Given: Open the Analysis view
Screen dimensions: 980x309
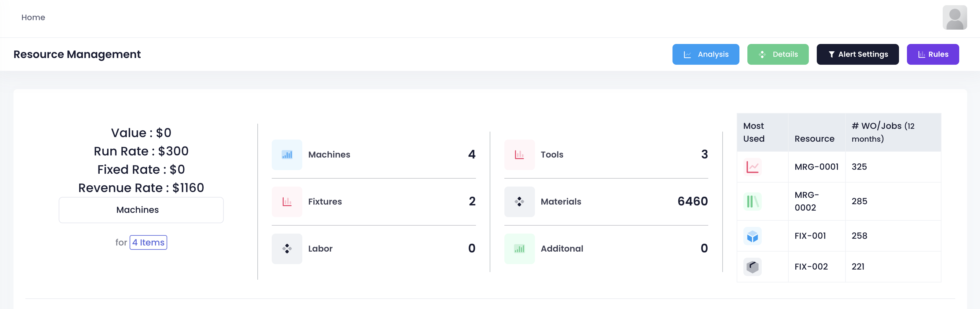Looking at the screenshot, I should (x=705, y=54).
